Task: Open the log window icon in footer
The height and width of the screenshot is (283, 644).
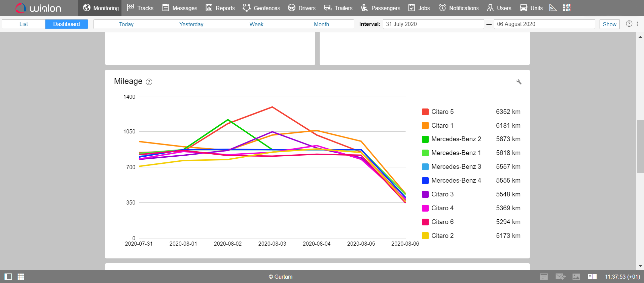Action: [544, 277]
